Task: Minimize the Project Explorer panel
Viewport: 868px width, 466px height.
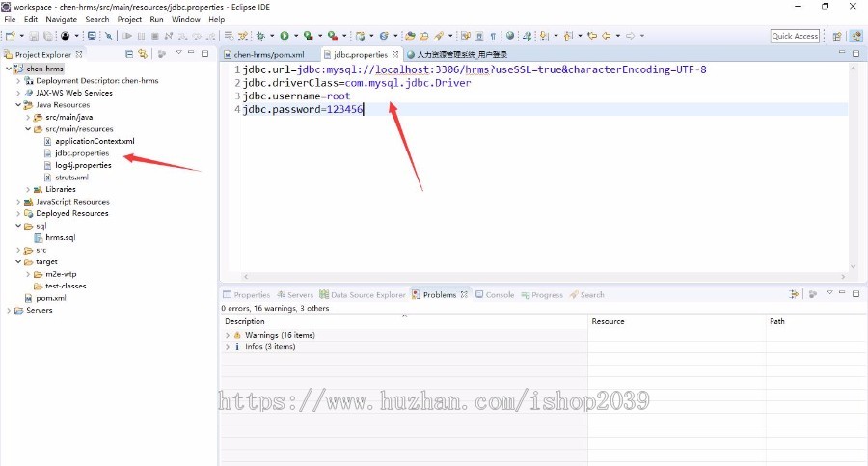Action: [191, 53]
